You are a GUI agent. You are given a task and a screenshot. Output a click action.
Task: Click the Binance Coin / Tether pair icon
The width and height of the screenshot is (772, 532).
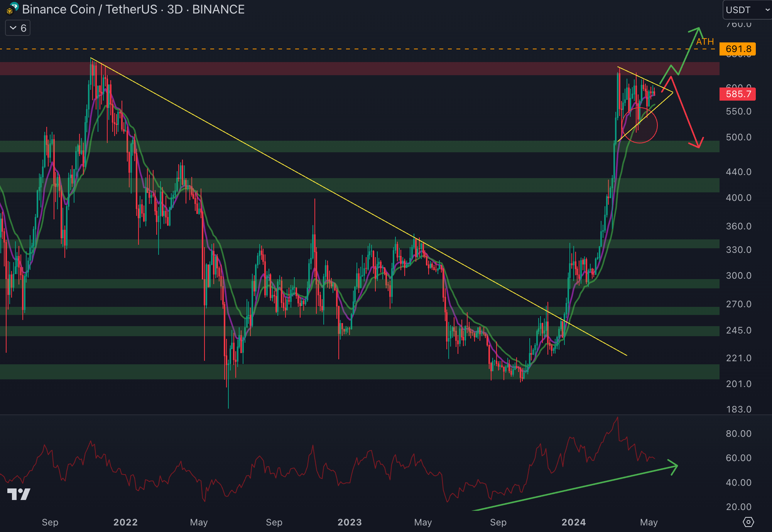pyautogui.click(x=12, y=8)
